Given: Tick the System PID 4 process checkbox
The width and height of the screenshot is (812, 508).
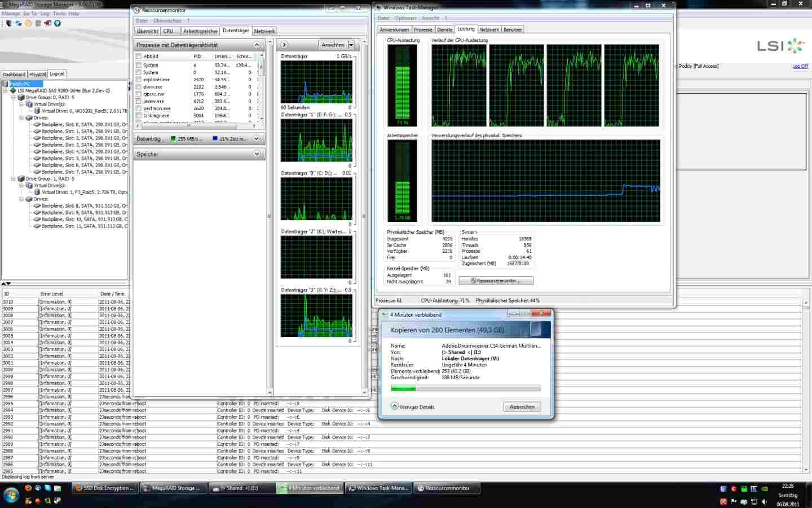Looking at the screenshot, I should pos(139,65).
